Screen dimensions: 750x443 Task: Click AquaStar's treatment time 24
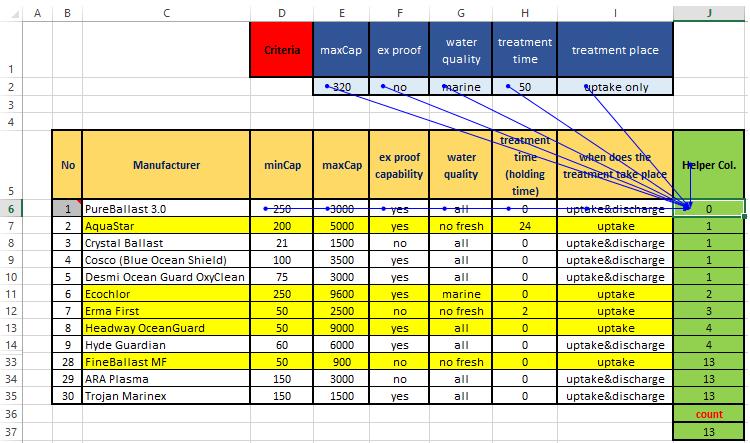point(525,226)
